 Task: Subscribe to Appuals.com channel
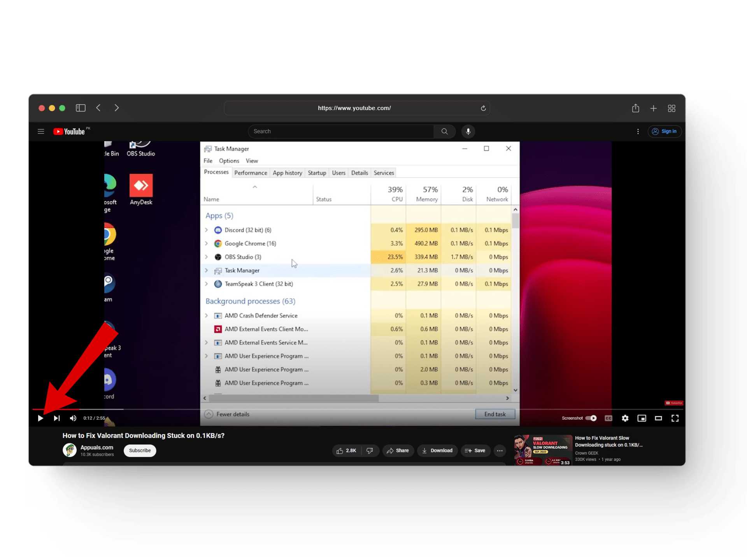click(x=140, y=450)
